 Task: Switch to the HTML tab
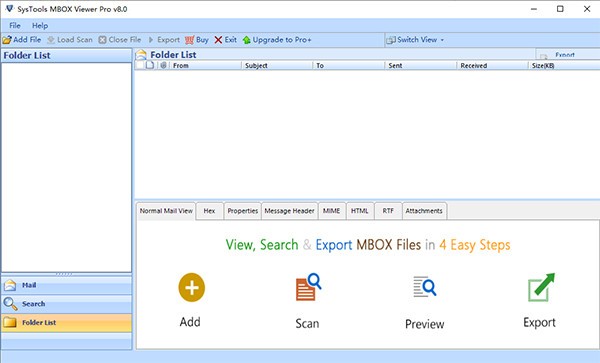[360, 211]
